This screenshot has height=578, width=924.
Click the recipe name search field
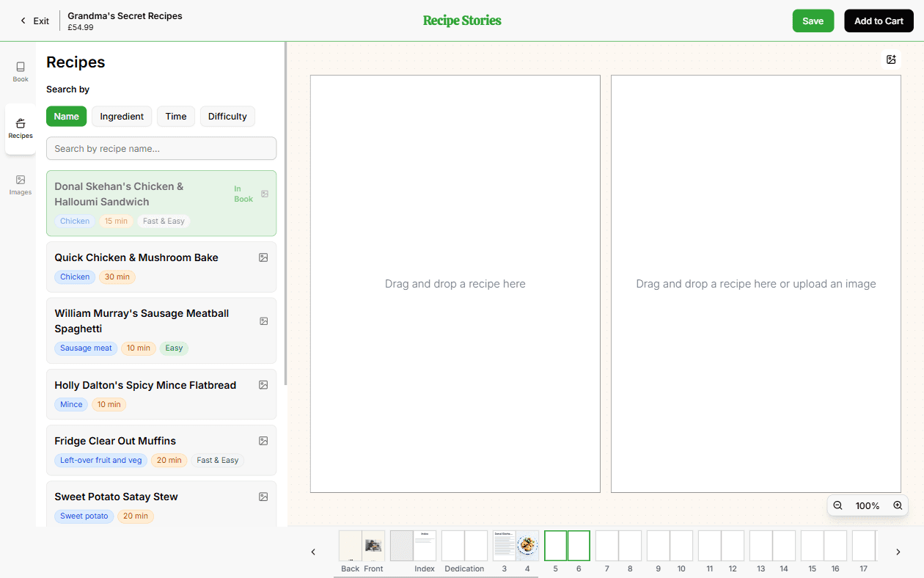161,148
